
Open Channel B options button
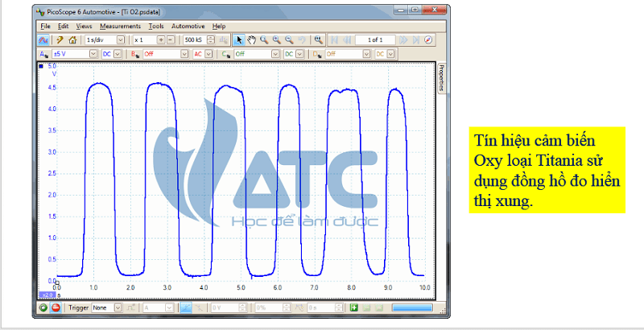[135, 54]
